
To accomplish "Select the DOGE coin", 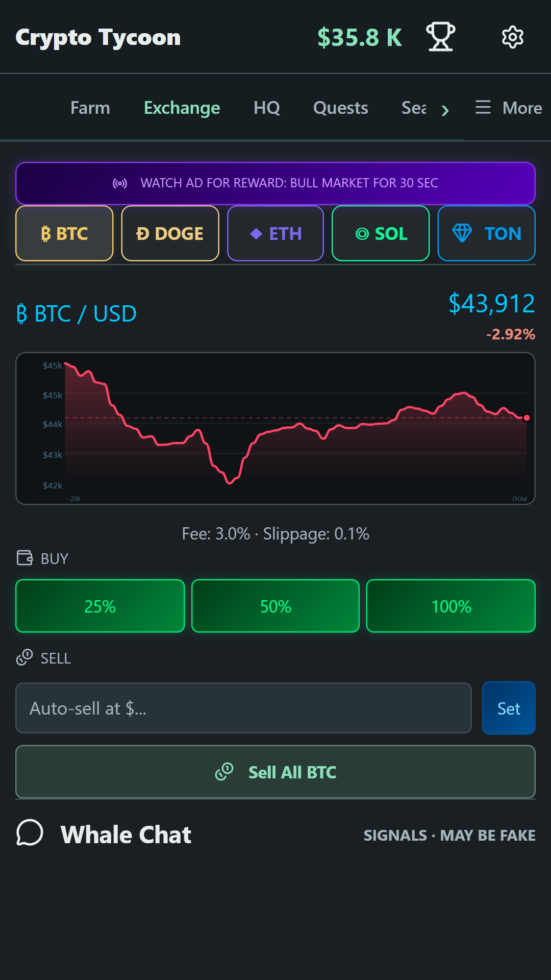I will [x=170, y=233].
